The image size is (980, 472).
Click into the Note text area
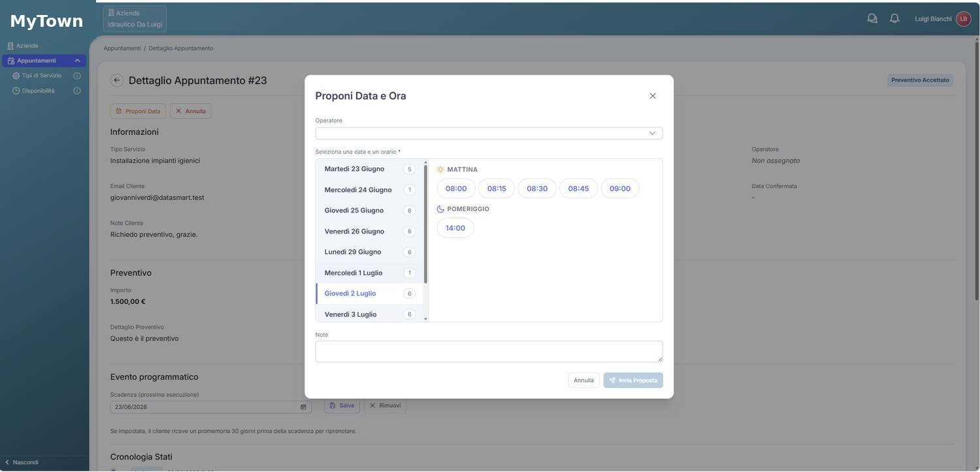click(x=489, y=352)
